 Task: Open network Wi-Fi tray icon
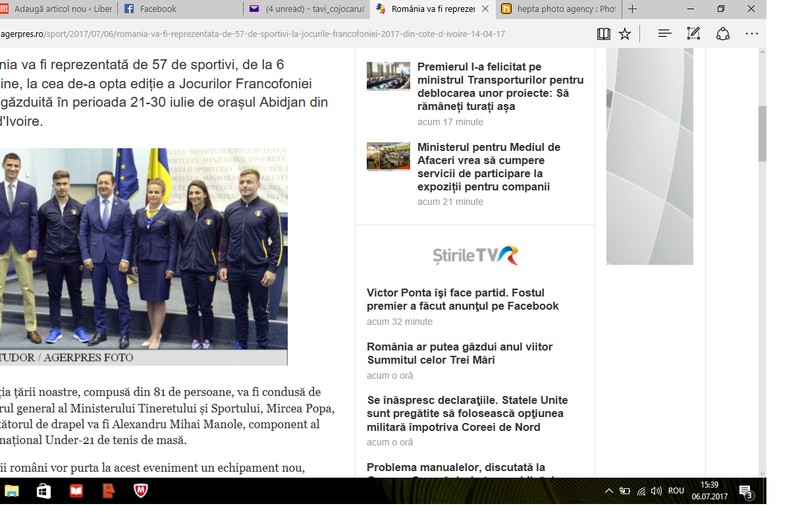641,491
